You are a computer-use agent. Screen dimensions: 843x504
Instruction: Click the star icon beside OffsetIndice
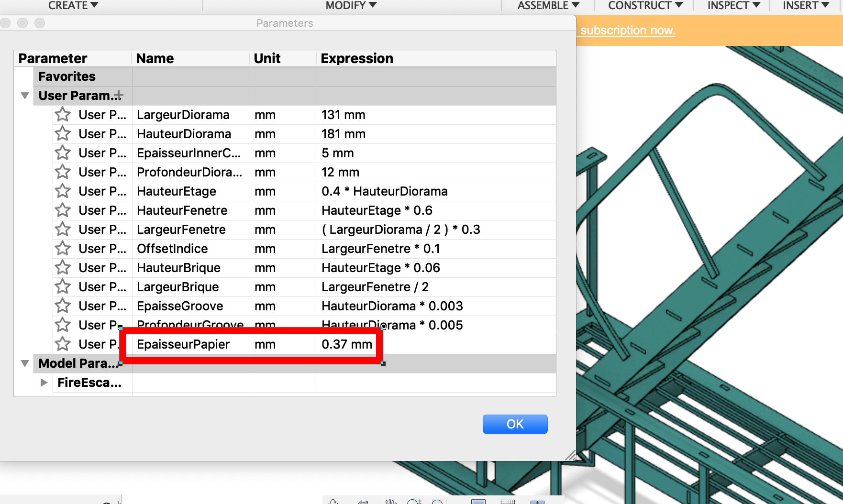click(63, 249)
